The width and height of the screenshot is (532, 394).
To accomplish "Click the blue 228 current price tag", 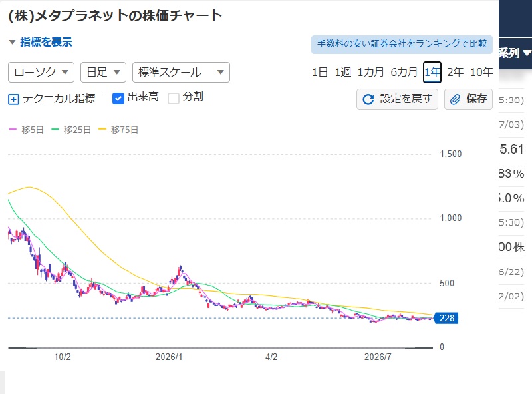I will pyautogui.click(x=446, y=318).
